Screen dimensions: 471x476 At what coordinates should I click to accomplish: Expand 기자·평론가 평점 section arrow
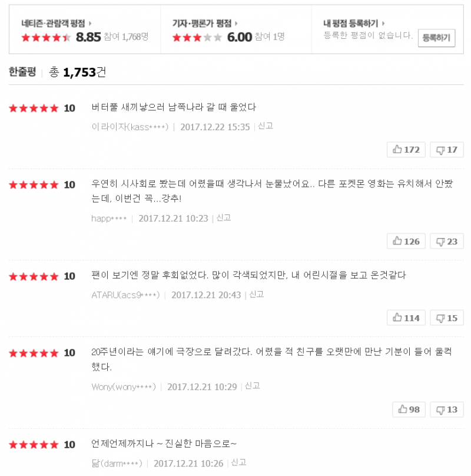[235, 24]
